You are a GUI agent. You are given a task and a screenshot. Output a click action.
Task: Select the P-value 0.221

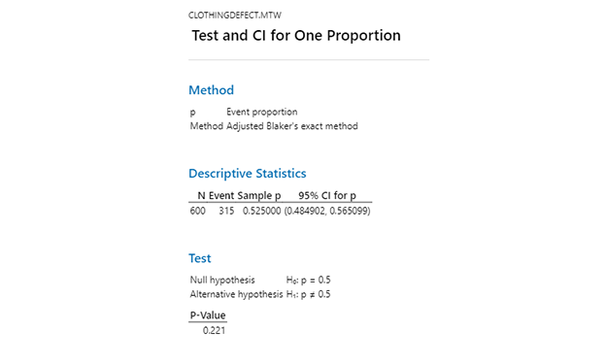click(214, 331)
